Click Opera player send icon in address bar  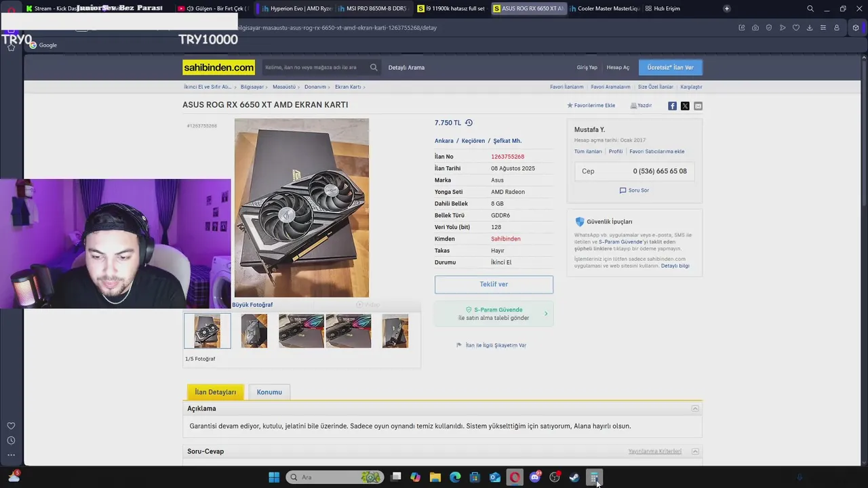tap(783, 28)
